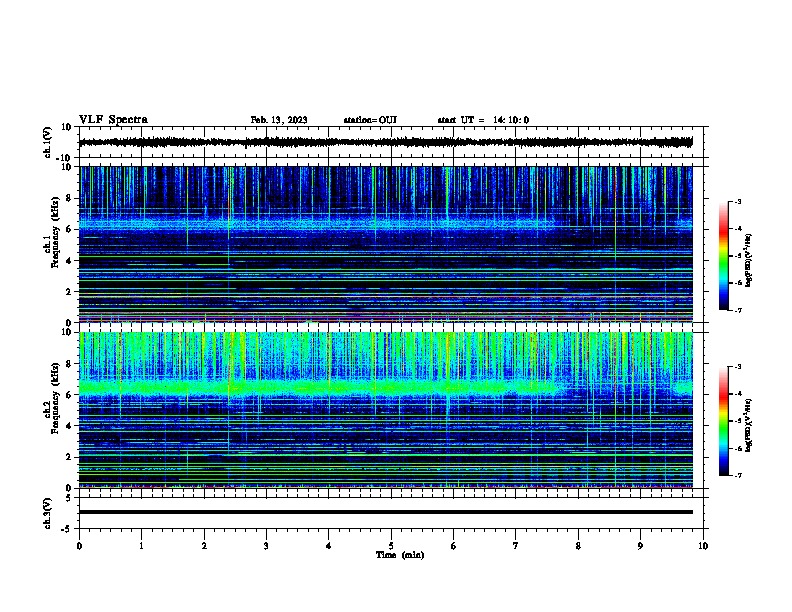The width and height of the screenshot is (792, 612).
Task: Click the '4' tick on ch.1 frequency axis
Action: click(x=70, y=261)
